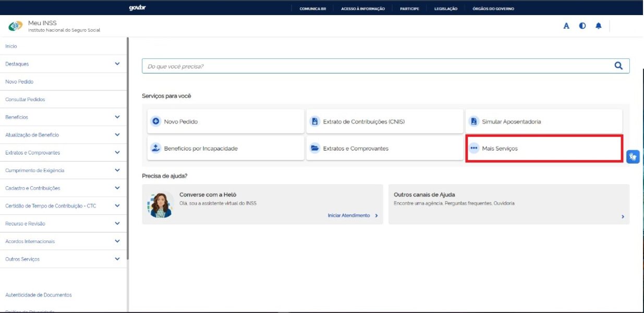Expand the Benefícios sidebar menu

[117, 117]
